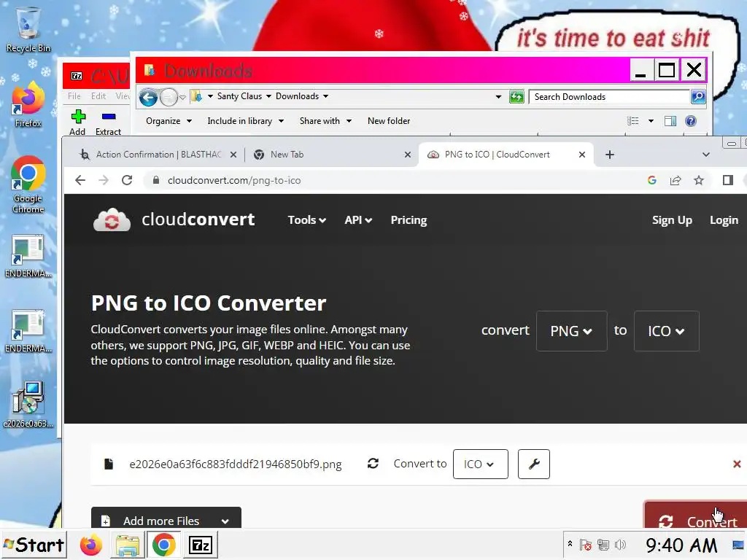
Task: Open File Explorer from the taskbar
Action: point(127,545)
